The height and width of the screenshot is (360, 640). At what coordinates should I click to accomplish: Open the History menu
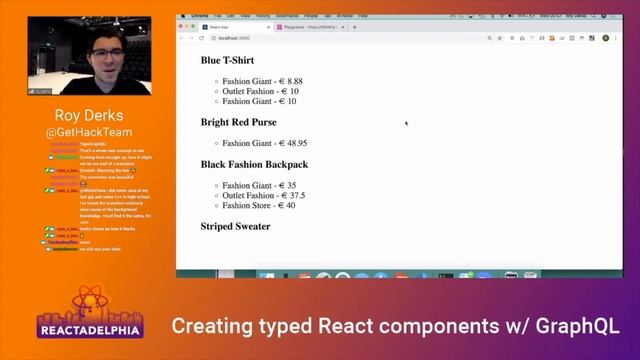point(263,16)
